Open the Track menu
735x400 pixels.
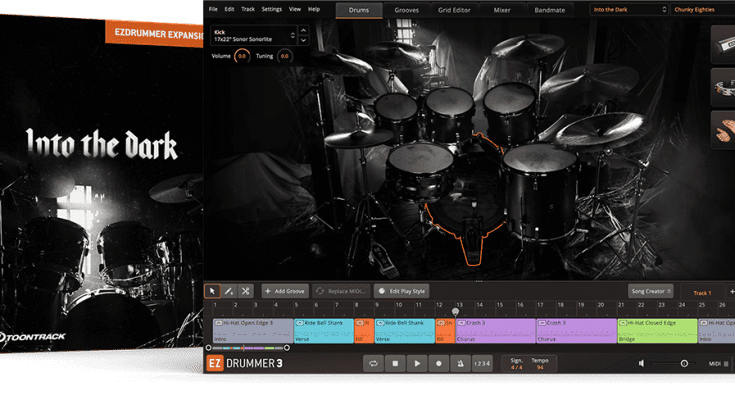click(x=247, y=9)
